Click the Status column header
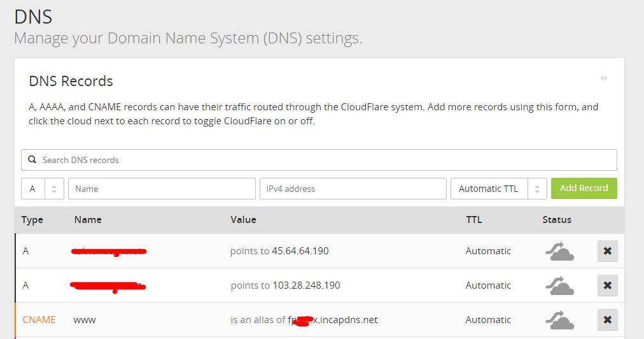Viewport: 644px width, 339px height. pyautogui.click(x=557, y=220)
